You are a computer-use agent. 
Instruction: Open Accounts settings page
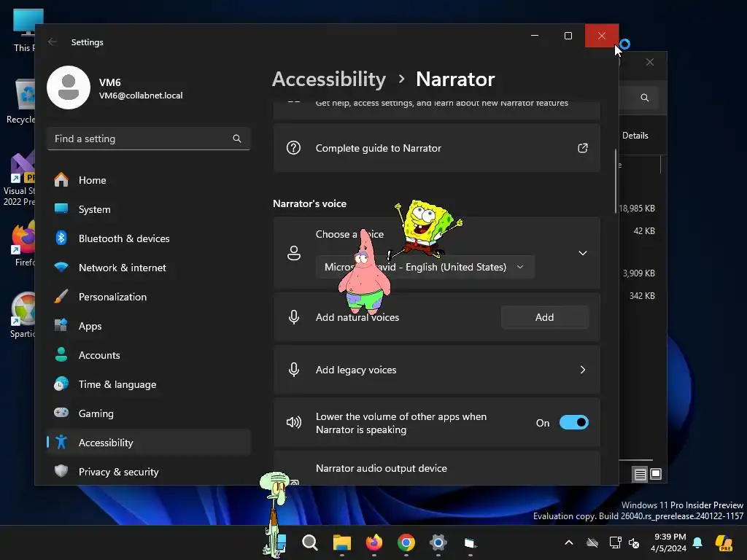(148, 355)
